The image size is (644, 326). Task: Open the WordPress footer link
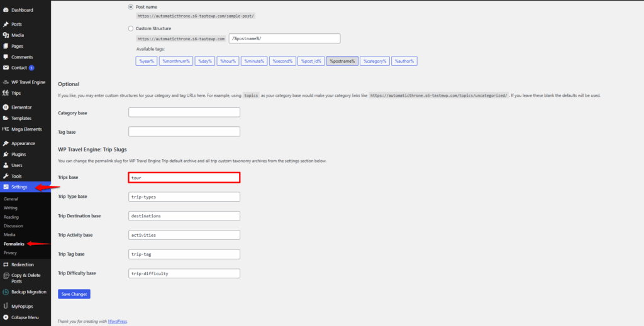117,321
